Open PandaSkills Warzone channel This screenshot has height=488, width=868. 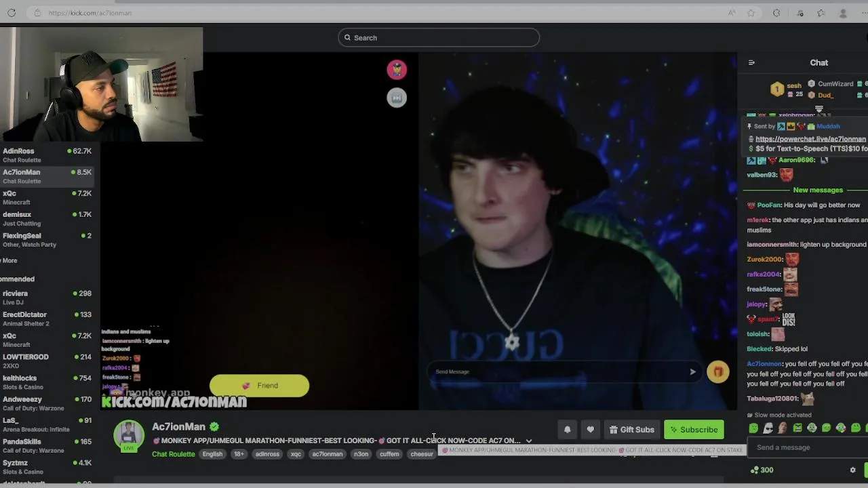point(47,445)
